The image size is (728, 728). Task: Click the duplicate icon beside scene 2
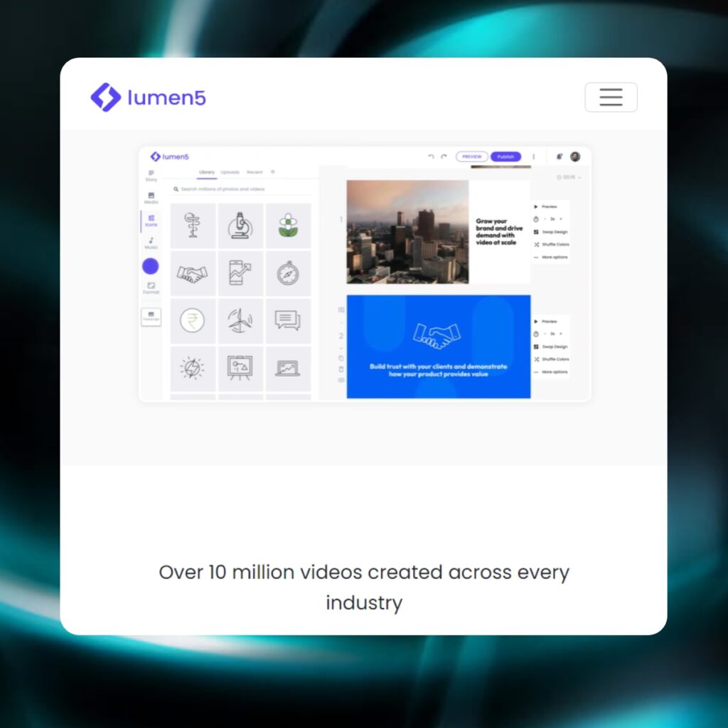pyautogui.click(x=341, y=358)
